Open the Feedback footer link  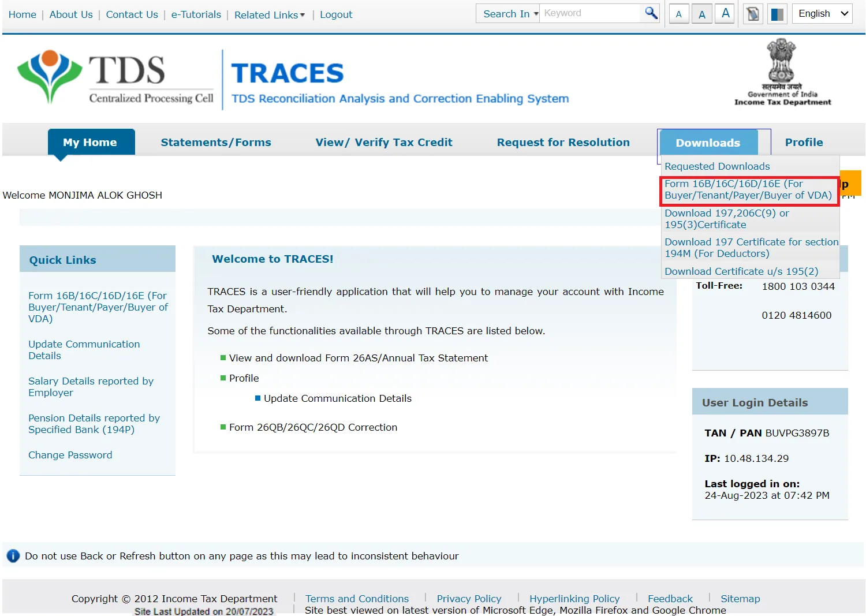pos(670,599)
